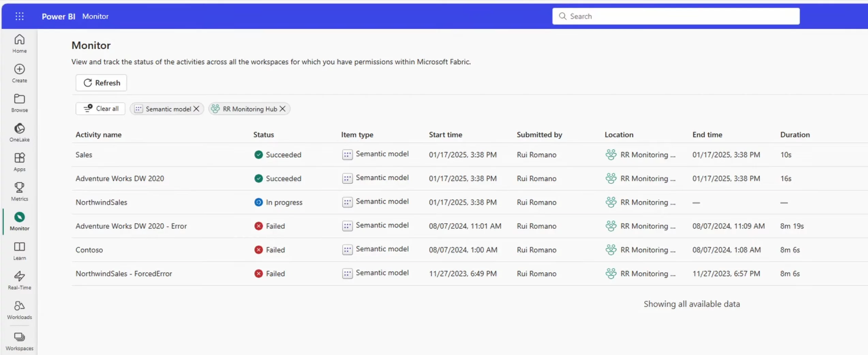
Task: Open the Create panel in the sidebar
Action: pos(19,72)
